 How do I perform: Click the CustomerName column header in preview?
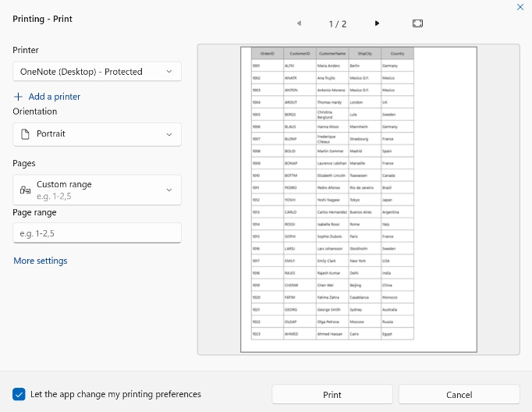332,54
